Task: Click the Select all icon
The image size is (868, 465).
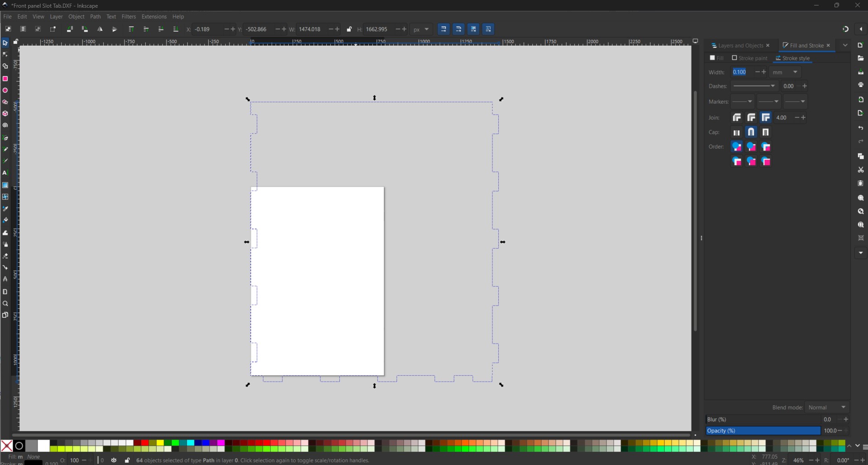Action: [8, 29]
